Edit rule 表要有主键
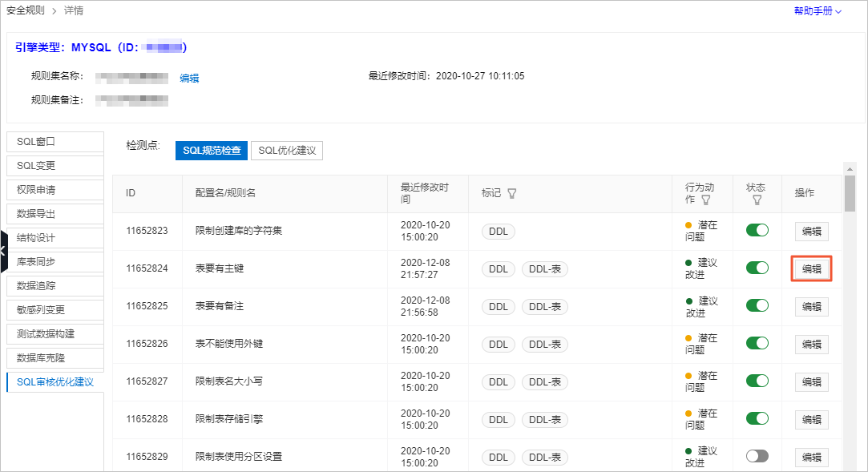Image resolution: width=868 pixels, height=472 pixels. point(812,269)
